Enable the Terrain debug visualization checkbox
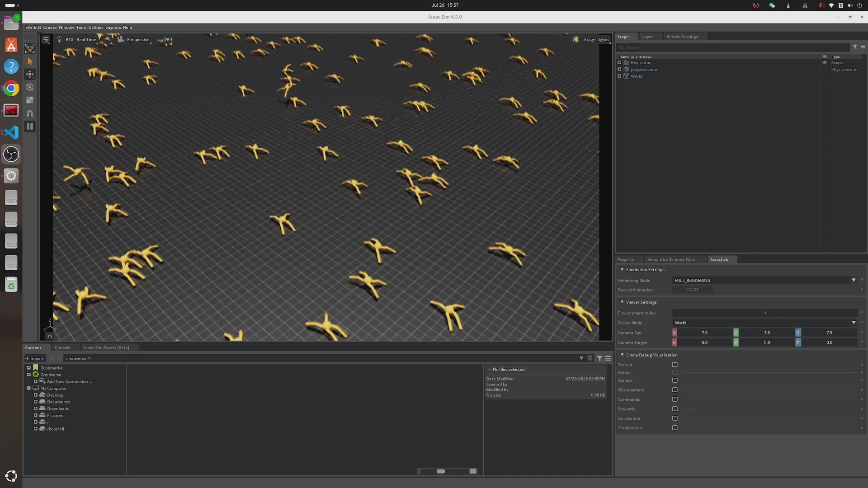The width and height of the screenshot is (868, 488). point(675,365)
